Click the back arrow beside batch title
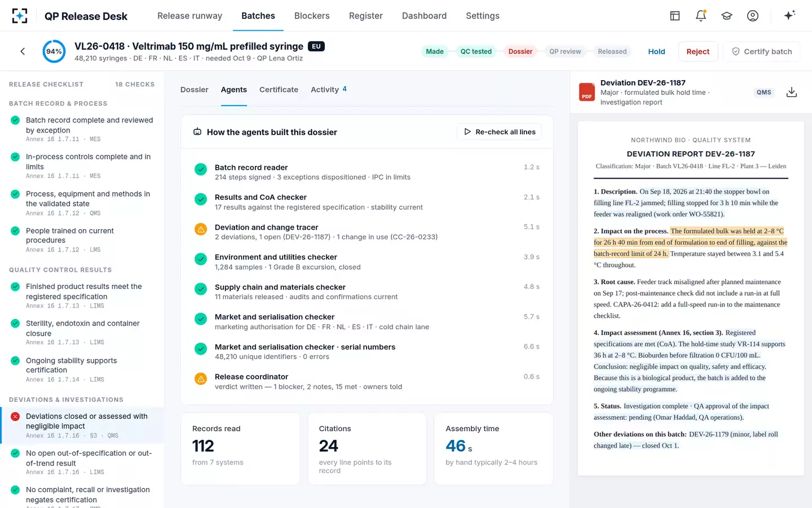This screenshot has width=812, height=508. pyautogui.click(x=23, y=51)
